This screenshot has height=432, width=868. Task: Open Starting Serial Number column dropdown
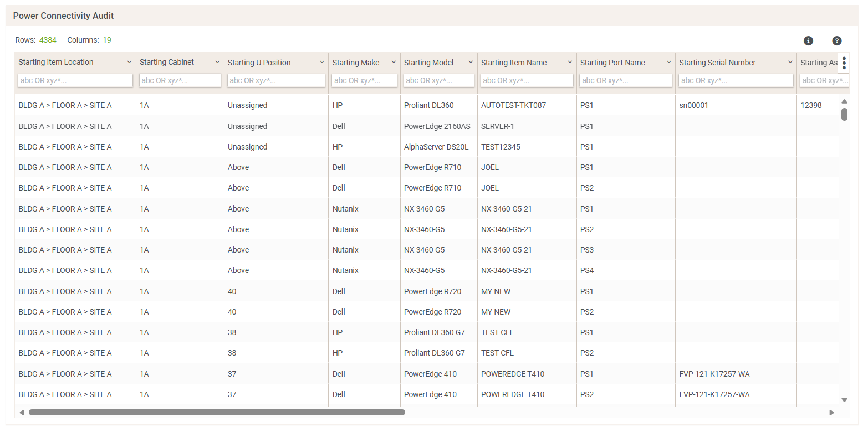point(790,62)
